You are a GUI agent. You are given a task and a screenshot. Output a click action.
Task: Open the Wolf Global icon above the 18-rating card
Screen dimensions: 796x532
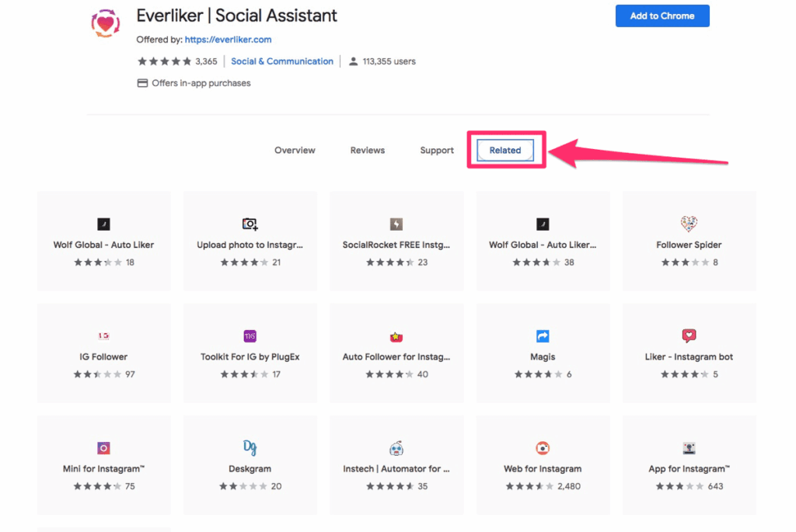coord(103,224)
